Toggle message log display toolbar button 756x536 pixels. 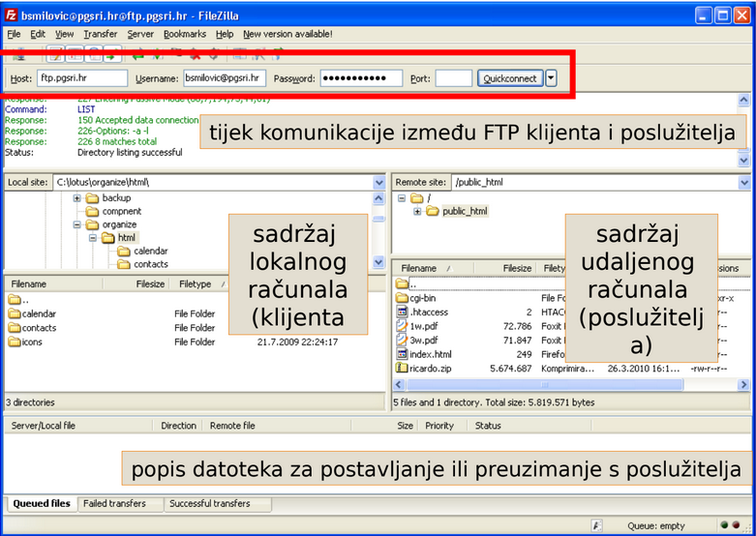point(55,55)
